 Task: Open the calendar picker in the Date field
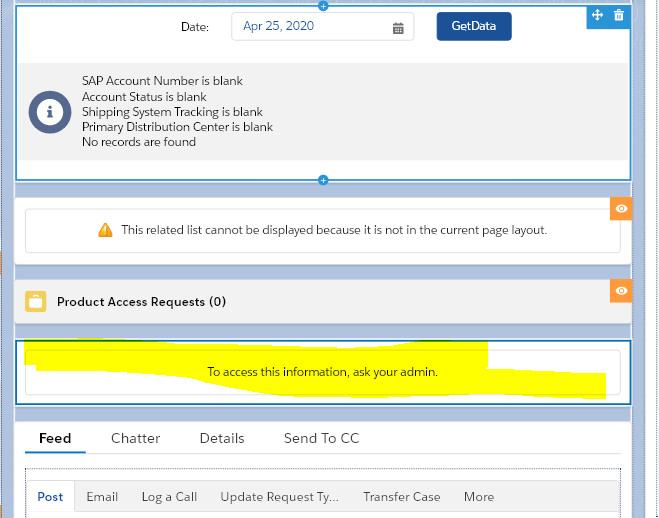pos(398,28)
